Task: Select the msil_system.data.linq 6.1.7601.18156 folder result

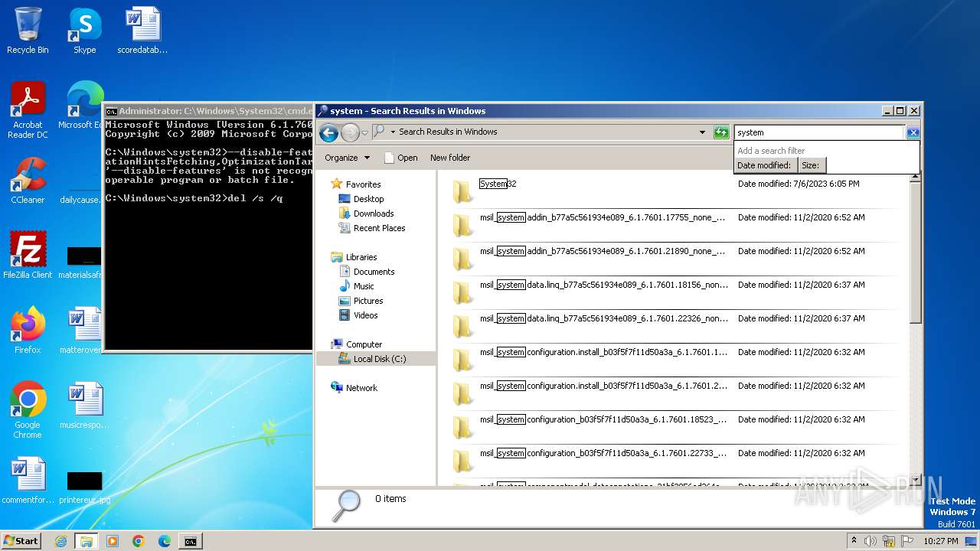Action: [x=674, y=292]
